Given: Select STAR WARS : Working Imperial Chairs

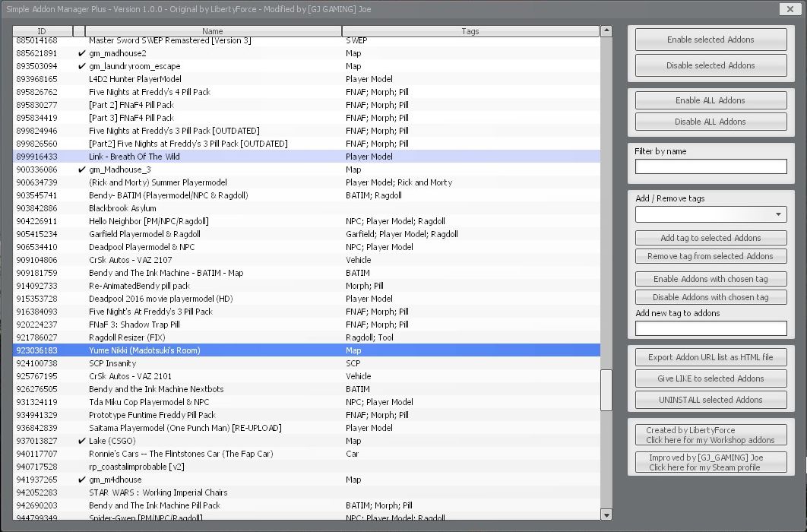Looking at the screenshot, I should click(x=306, y=492).
